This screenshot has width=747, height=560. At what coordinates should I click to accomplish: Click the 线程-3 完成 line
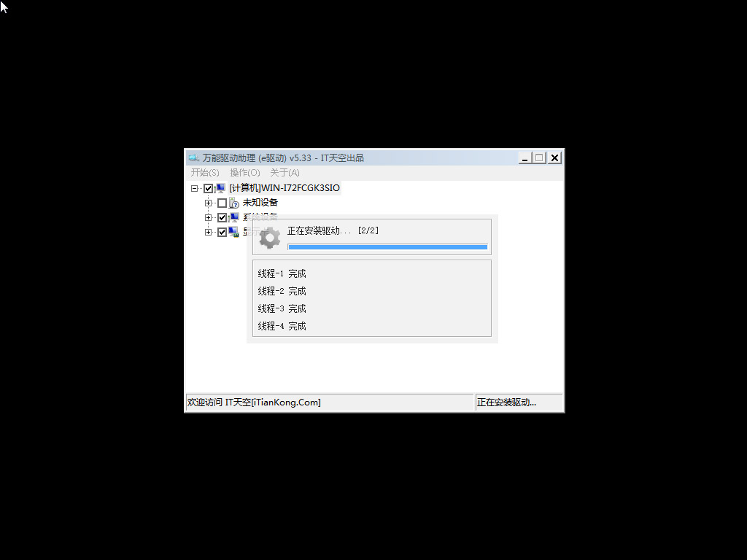point(282,308)
